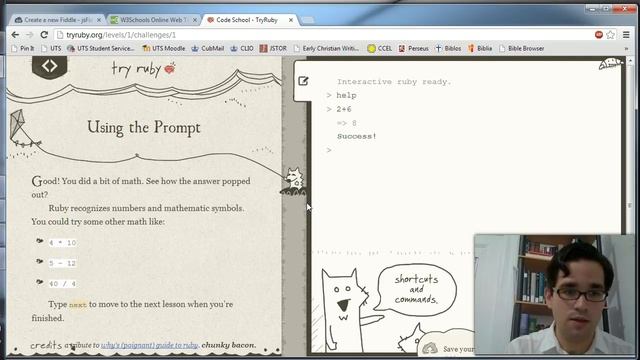
Task: Open the editor pencil icon beside console
Action: (x=303, y=81)
